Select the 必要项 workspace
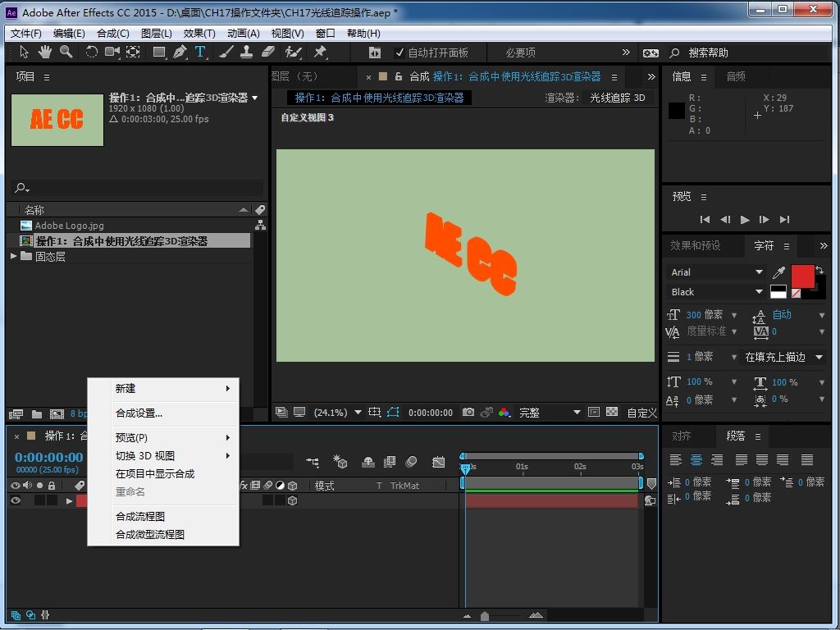The image size is (840, 630). tap(520, 52)
